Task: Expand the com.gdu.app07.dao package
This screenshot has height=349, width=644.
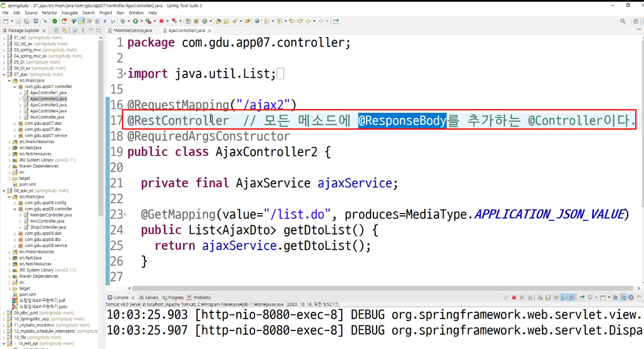Action: 15,123
